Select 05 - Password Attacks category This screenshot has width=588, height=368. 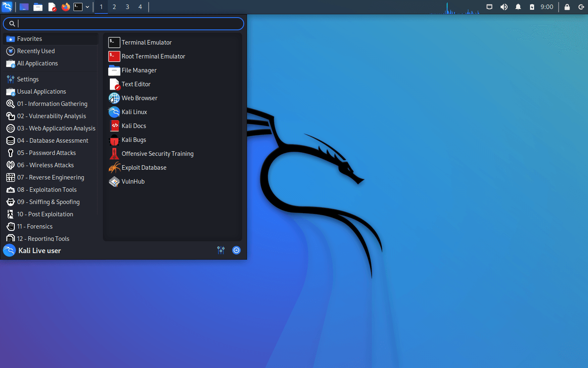coord(51,153)
